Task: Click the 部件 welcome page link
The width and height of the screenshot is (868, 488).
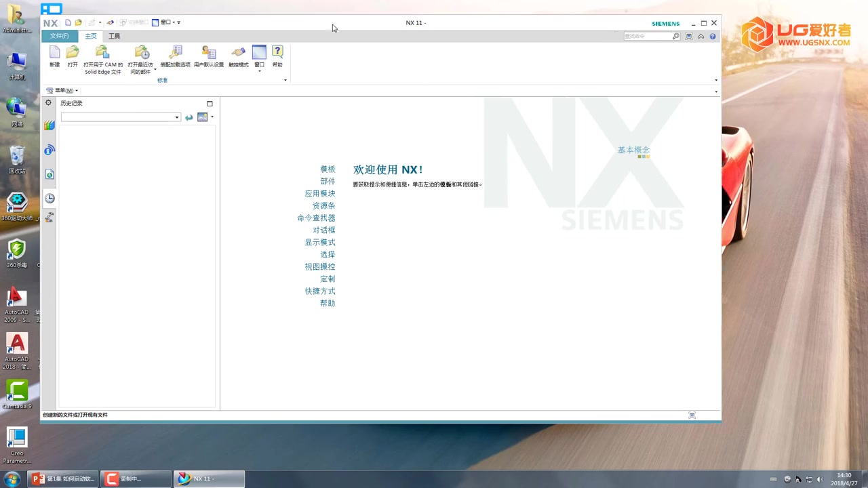Action: (x=328, y=182)
